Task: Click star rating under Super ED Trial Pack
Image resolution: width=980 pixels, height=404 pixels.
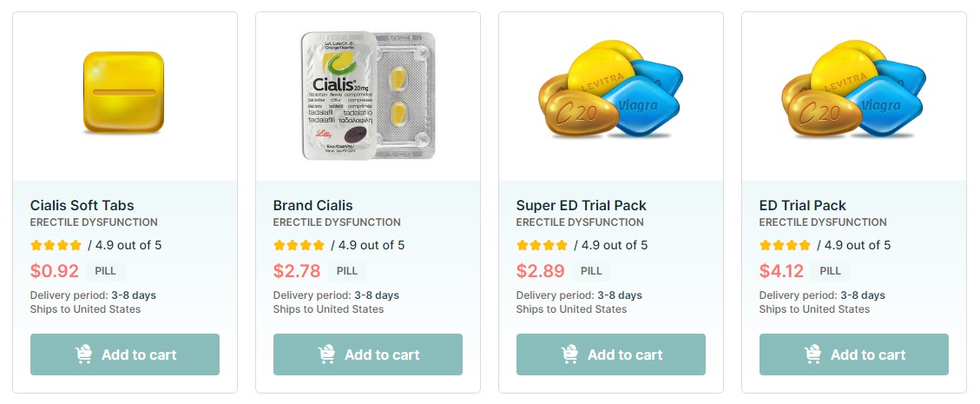Action: tap(543, 245)
